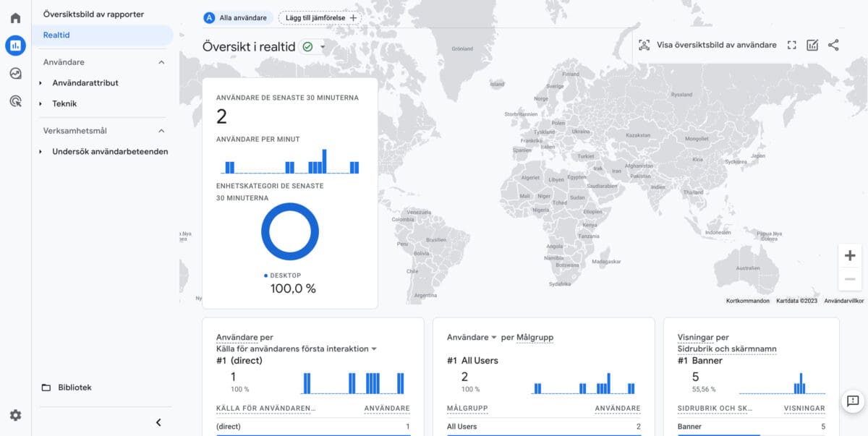
Task: Click the edit dashboard pencil icon
Action: click(x=812, y=44)
